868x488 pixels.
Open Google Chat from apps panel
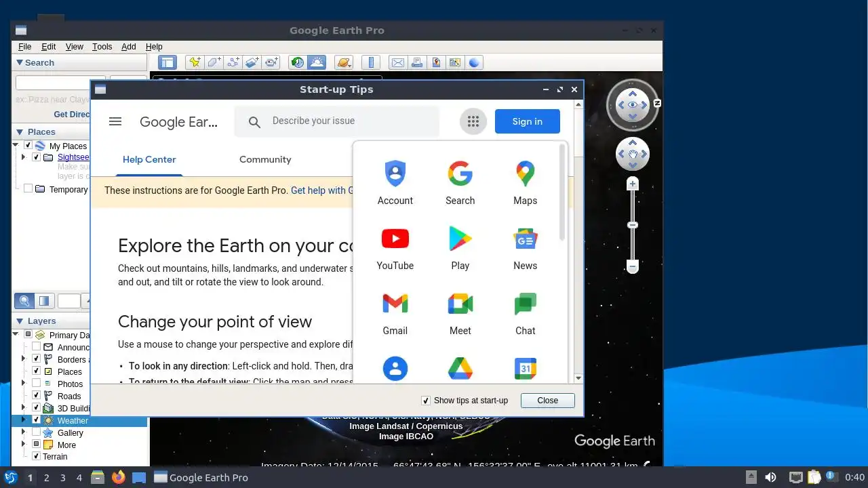tap(526, 313)
